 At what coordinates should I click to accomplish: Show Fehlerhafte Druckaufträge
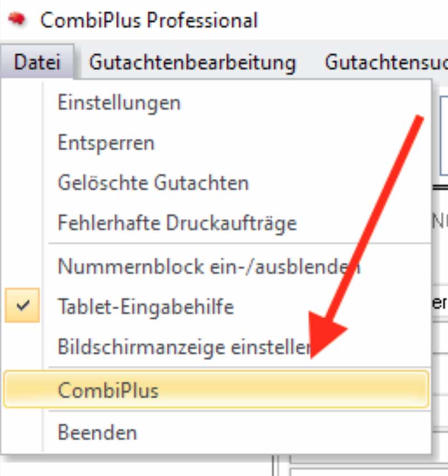177,223
